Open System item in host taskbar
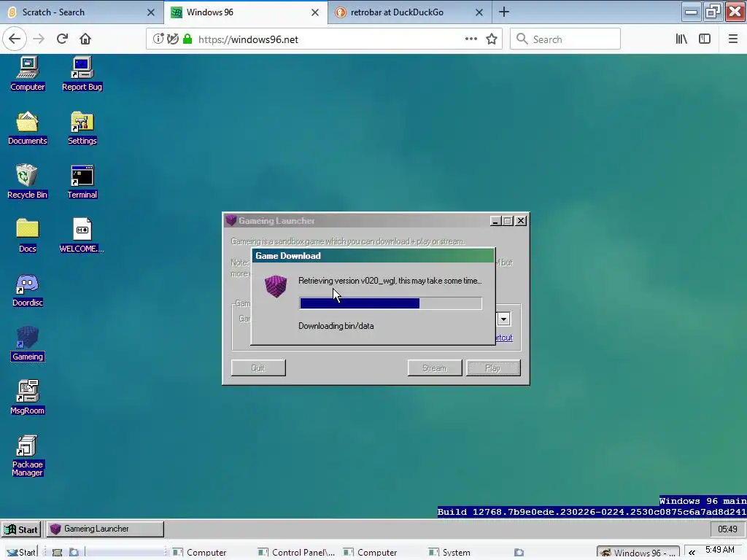747x560 pixels. pos(449,553)
